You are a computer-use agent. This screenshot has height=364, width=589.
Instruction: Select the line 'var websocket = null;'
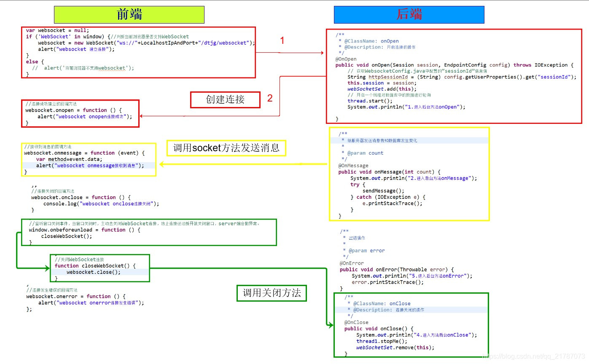point(58,30)
